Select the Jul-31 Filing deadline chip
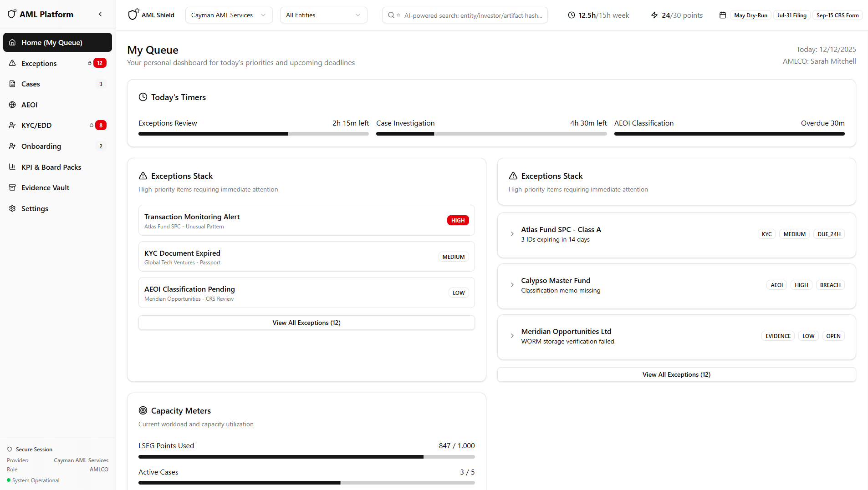Image resolution: width=868 pixels, height=490 pixels. (x=792, y=15)
